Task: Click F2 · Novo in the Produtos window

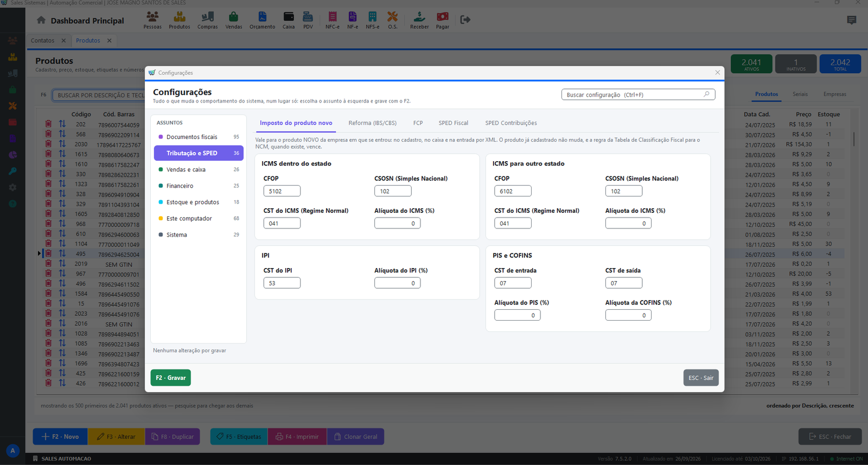Action: pos(60,437)
